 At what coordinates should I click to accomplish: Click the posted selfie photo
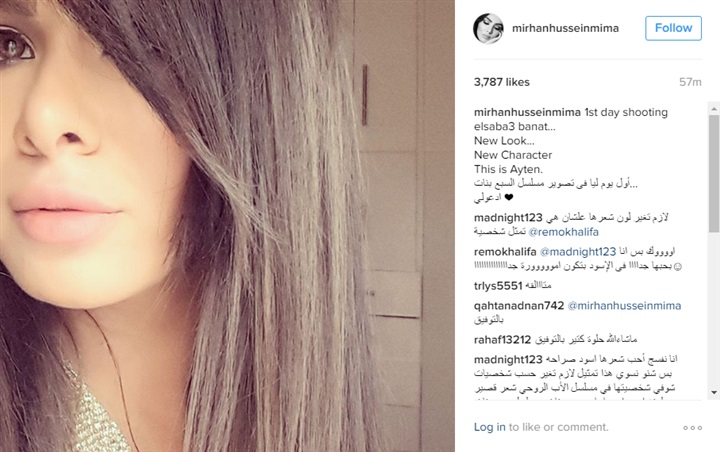point(227,226)
